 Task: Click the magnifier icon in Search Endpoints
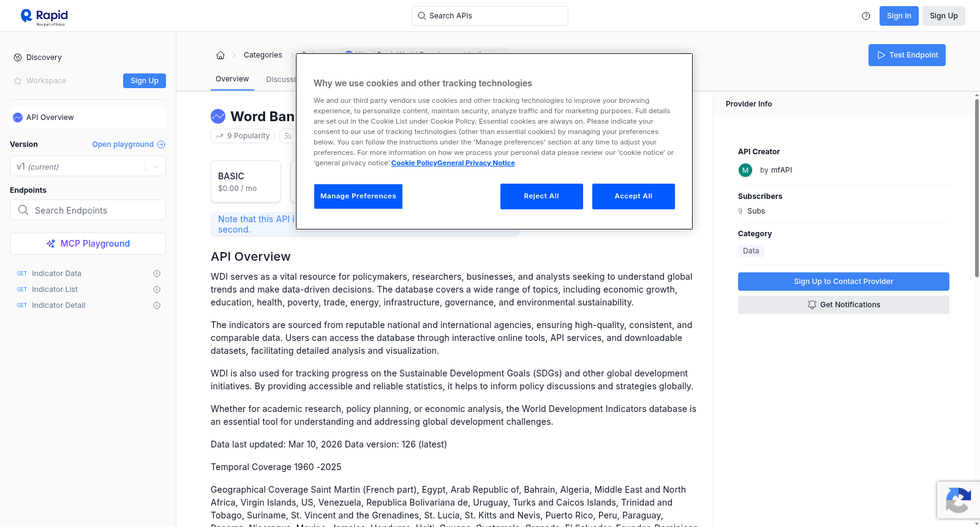(x=23, y=210)
